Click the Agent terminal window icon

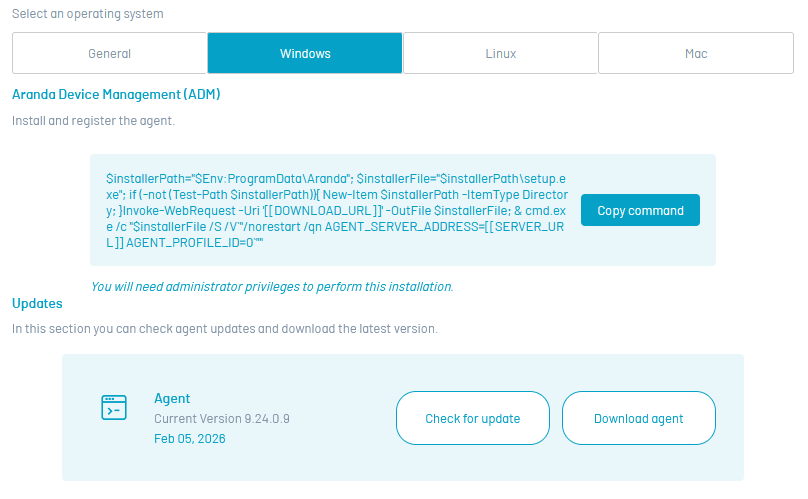point(114,407)
